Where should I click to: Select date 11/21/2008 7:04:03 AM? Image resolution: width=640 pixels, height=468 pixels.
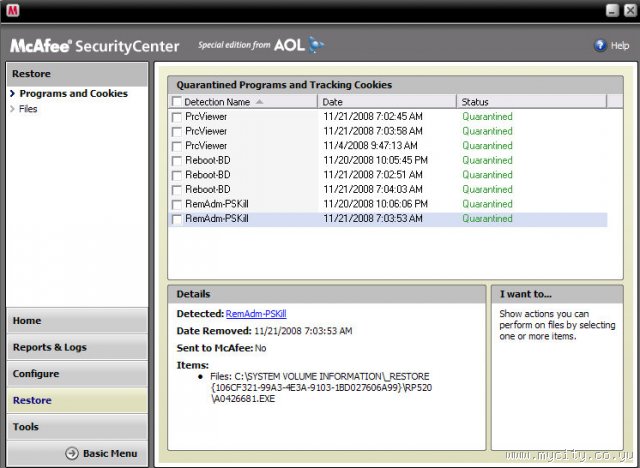[373, 189]
